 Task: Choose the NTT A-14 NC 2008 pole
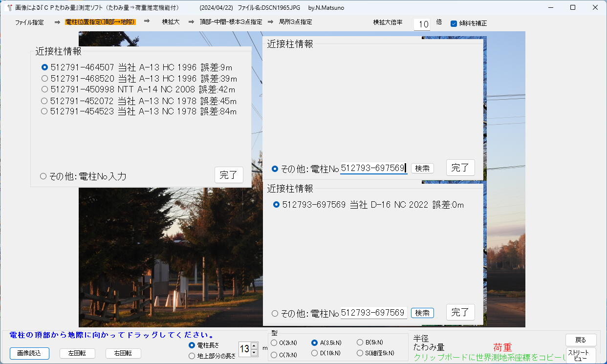[45, 89]
